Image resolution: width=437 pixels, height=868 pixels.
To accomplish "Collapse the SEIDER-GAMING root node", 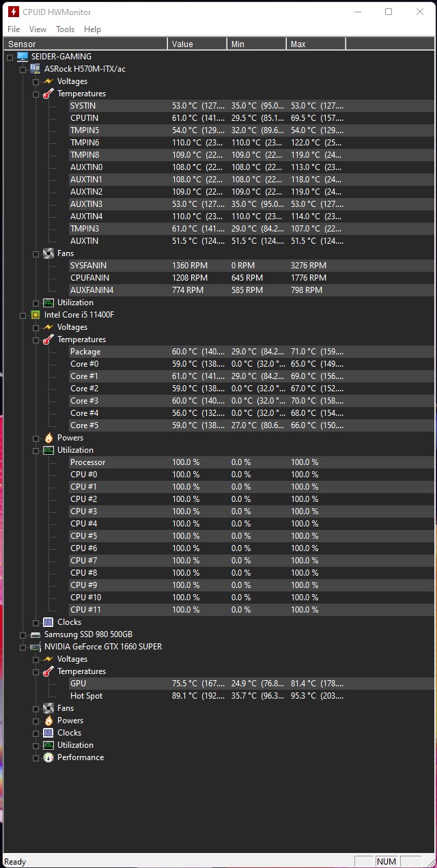I will [x=10, y=57].
